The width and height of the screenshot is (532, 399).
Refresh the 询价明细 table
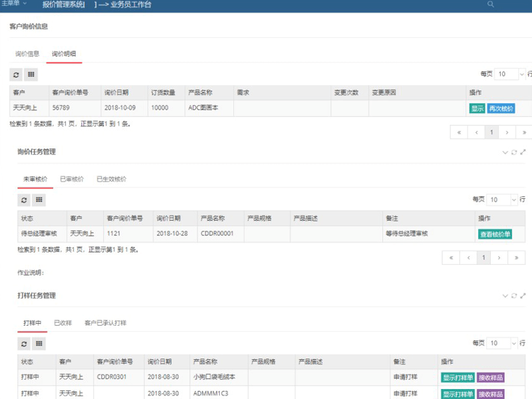[16, 74]
